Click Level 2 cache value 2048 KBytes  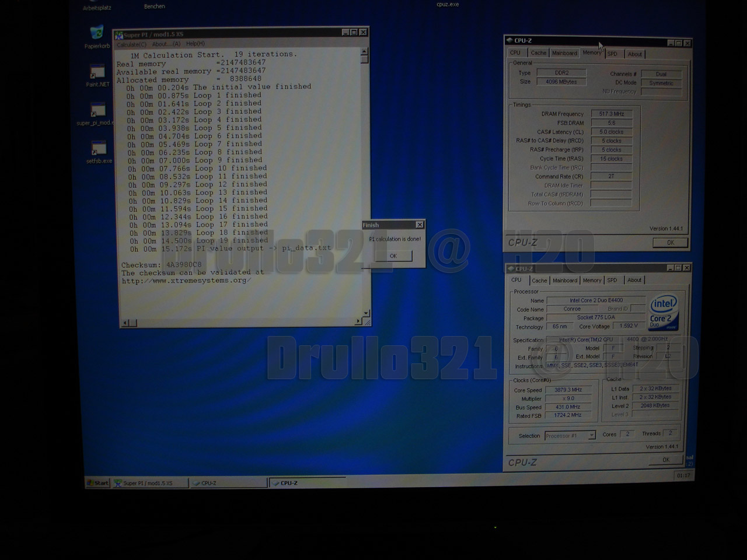pos(655,405)
